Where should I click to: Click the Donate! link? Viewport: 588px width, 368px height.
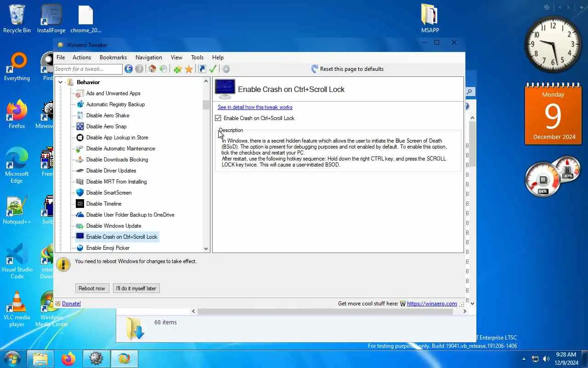[71, 304]
